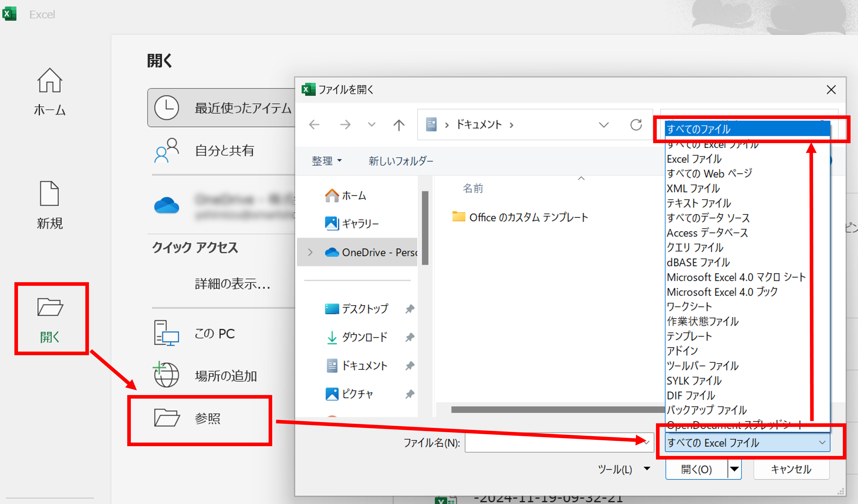
Task: Choose すべてのデータ ソース file type
Action: 747,218
